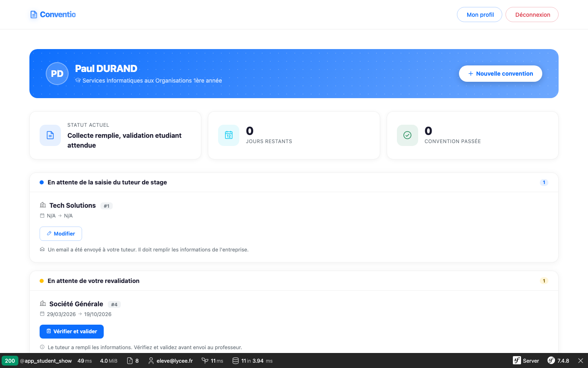Click the Paul DURAND name heading

coord(106,69)
